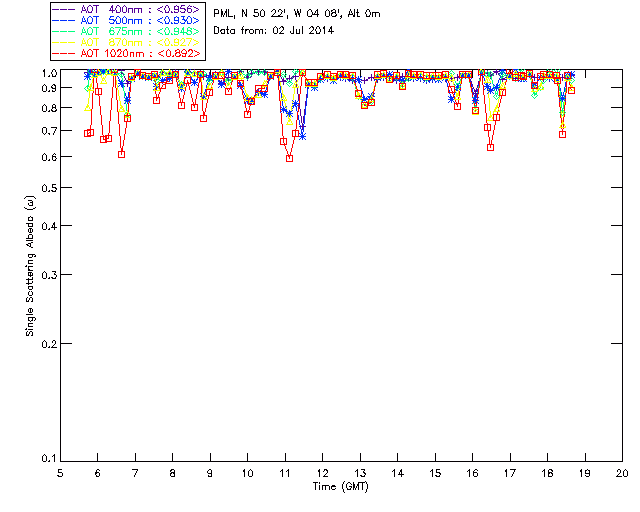The width and height of the screenshot is (640, 512).
Task: Click the AOT 870nm legend entry
Action: [x=126, y=42]
